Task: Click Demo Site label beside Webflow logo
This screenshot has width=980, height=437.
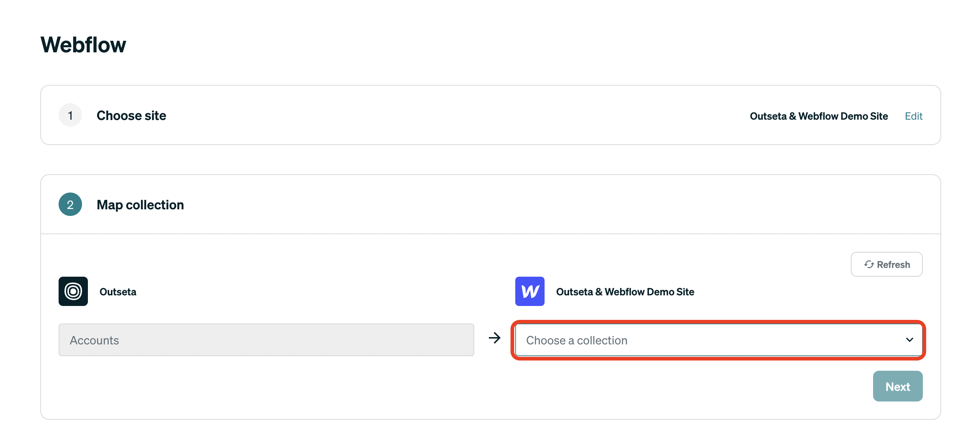Action: coord(625,292)
